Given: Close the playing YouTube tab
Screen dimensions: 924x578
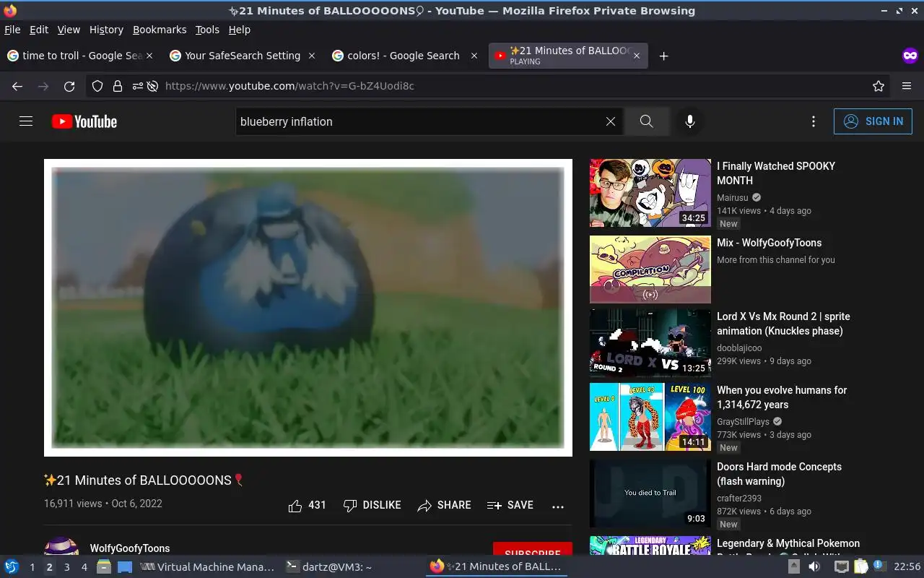Looking at the screenshot, I should 636,56.
